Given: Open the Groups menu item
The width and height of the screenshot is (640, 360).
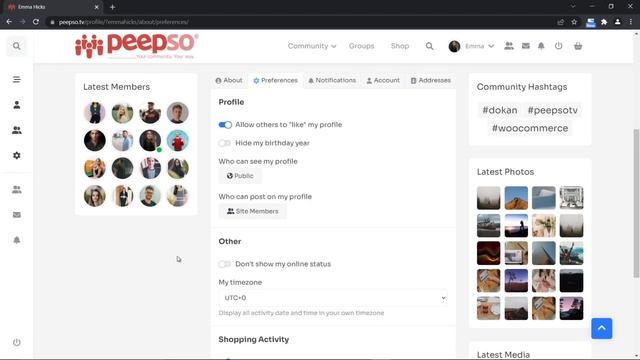Looking at the screenshot, I should (361, 46).
